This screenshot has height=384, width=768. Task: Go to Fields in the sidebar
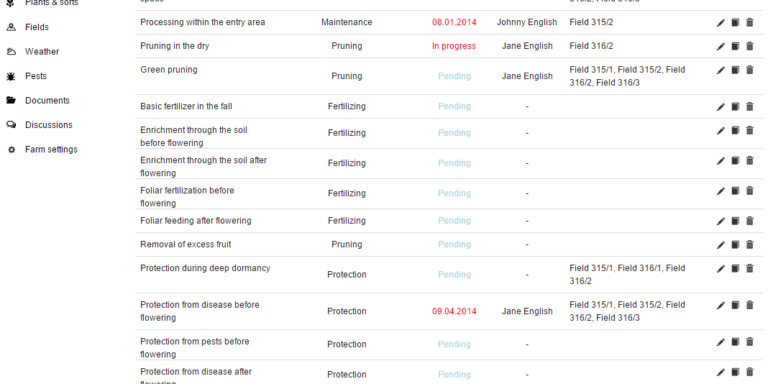[x=37, y=27]
